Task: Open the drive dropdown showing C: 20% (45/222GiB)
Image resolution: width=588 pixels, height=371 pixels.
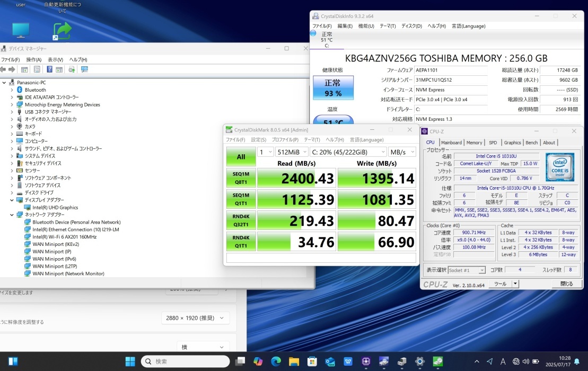Action: tap(348, 152)
